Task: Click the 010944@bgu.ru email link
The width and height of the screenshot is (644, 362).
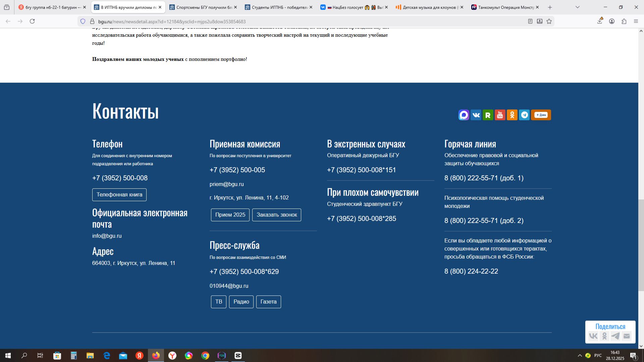Action: coord(229,286)
